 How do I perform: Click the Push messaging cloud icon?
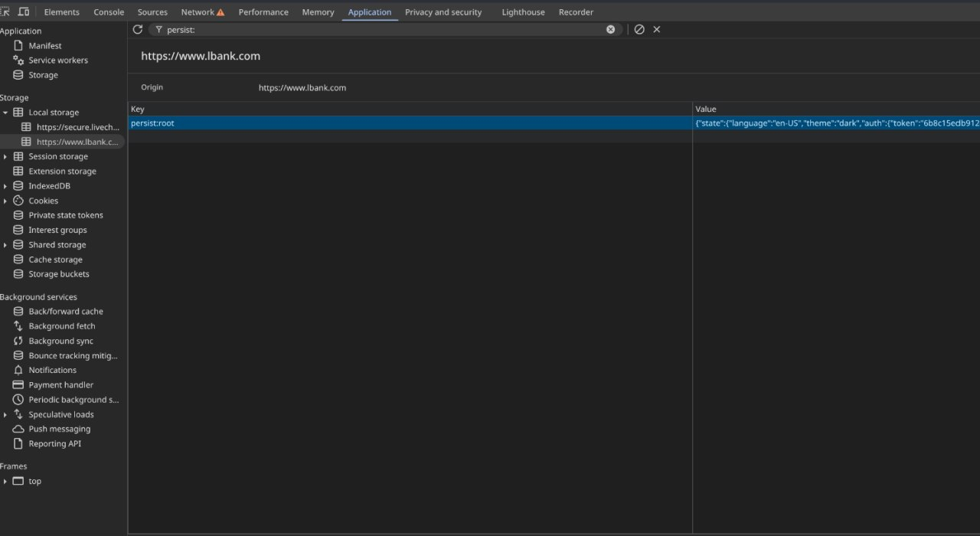(x=18, y=429)
